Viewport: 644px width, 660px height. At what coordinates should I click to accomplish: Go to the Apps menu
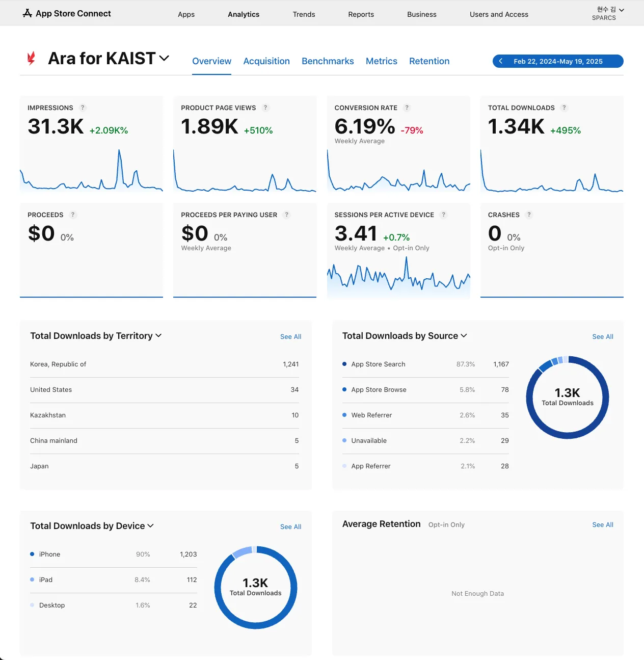click(186, 14)
